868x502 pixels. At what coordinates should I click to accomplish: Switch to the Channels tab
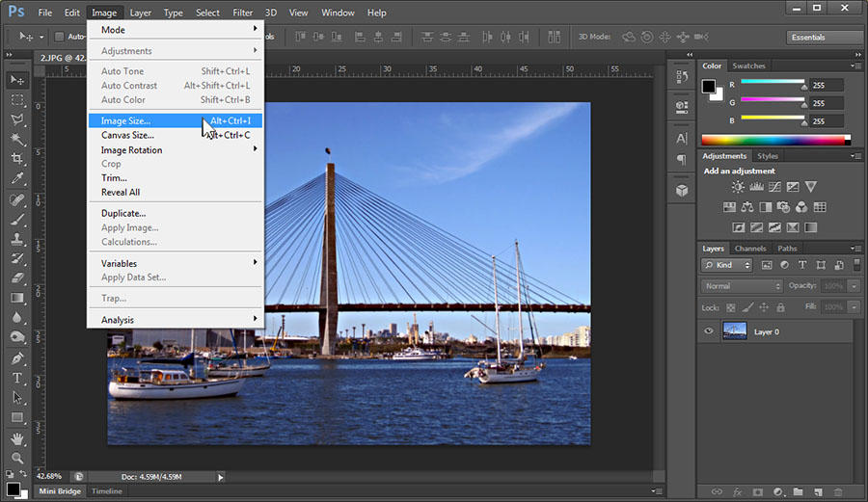click(x=750, y=249)
